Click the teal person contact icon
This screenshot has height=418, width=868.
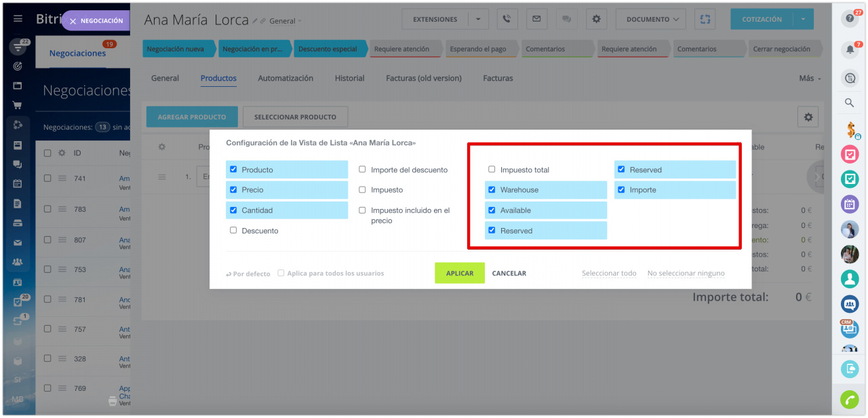coord(850,278)
